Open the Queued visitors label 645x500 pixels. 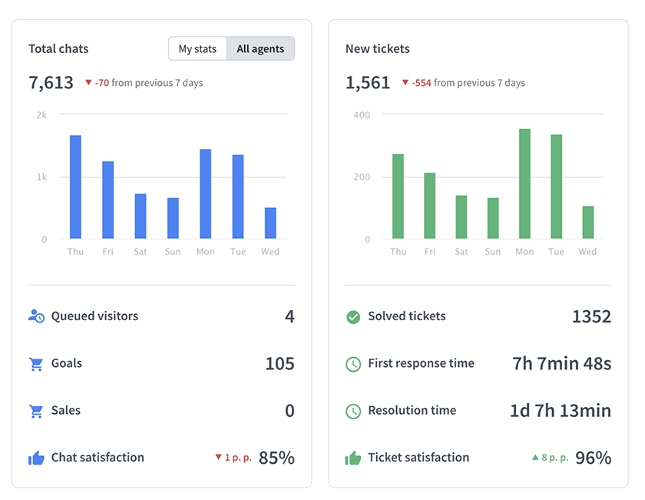click(95, 316)
